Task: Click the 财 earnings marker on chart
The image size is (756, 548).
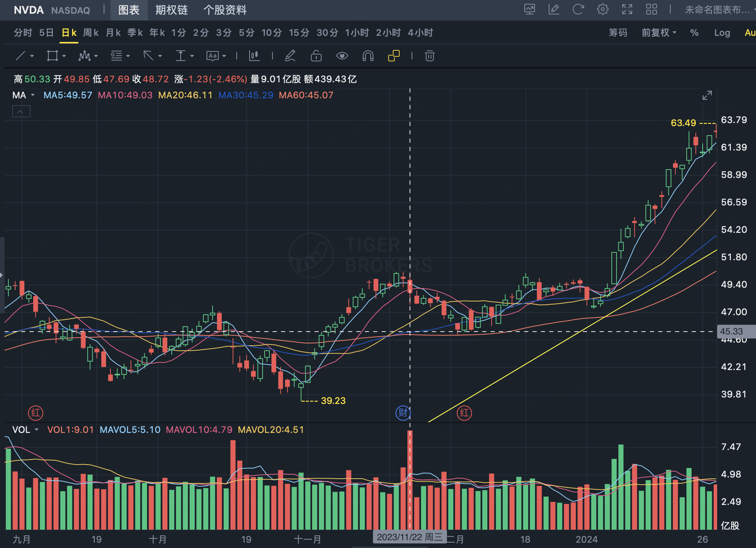Action: point(403,413)
